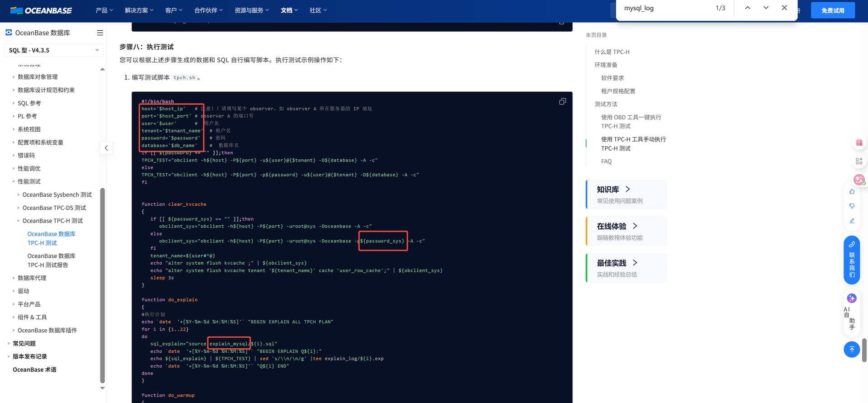
Task: Jump to 测试方法 section
Action: point(606,104)
